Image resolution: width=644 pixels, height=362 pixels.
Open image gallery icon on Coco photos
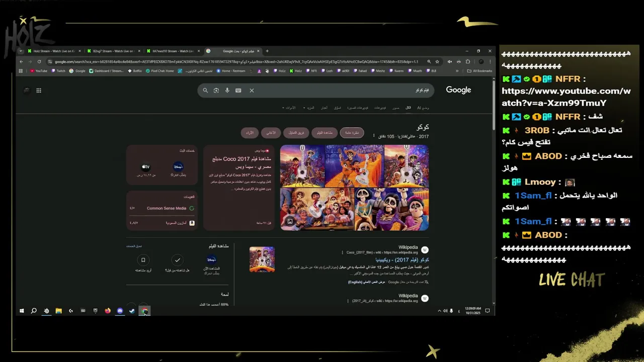pyautogui.click(x=290, y=221)
